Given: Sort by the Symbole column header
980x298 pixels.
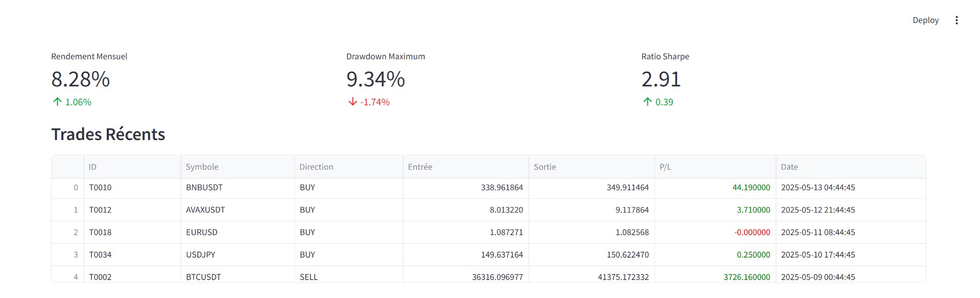Looking at the screenshot, I should coord(238,167).
